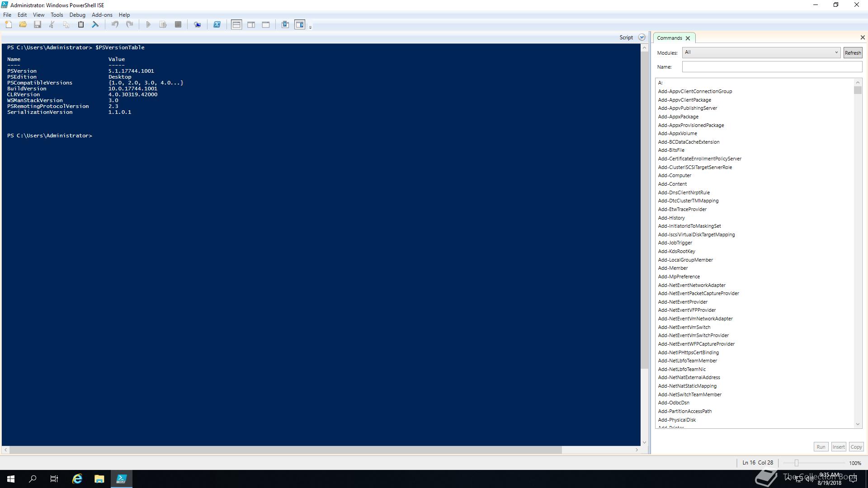Open File Explorer from taskbar

point(99,479)
